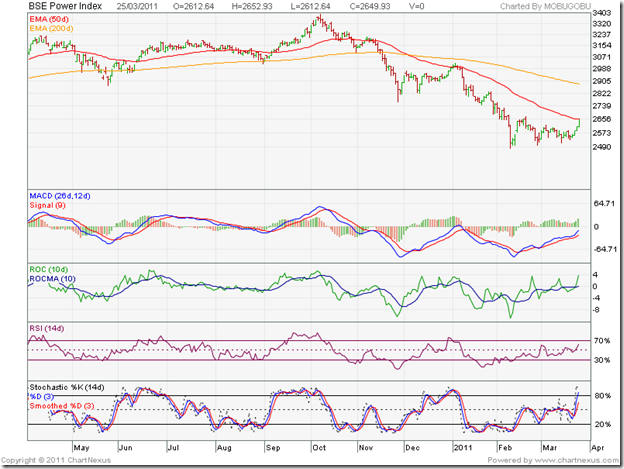Image resolution: width=624 pixels, height=469 pixels.
Task: Click the high value H=2652.93
Action: click(252, 6)
